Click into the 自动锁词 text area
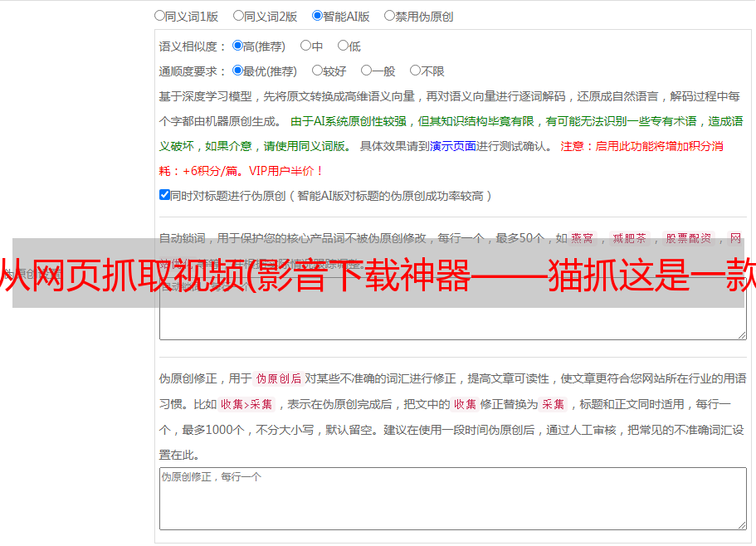Viewport: 756px width, 546px height. tap(453, 309)
